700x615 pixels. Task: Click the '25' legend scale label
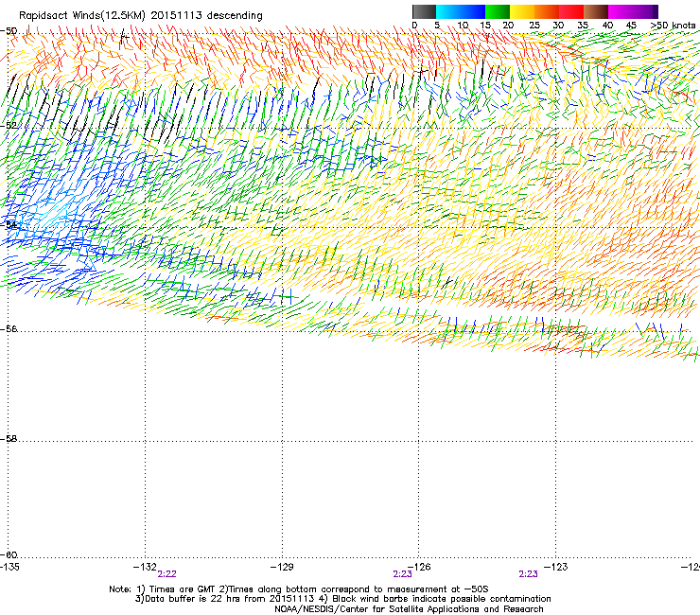coord(534,26)
